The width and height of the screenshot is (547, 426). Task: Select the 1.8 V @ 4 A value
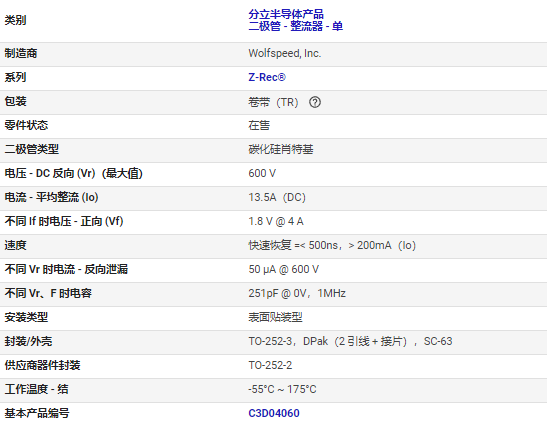[x=276, y=221]
